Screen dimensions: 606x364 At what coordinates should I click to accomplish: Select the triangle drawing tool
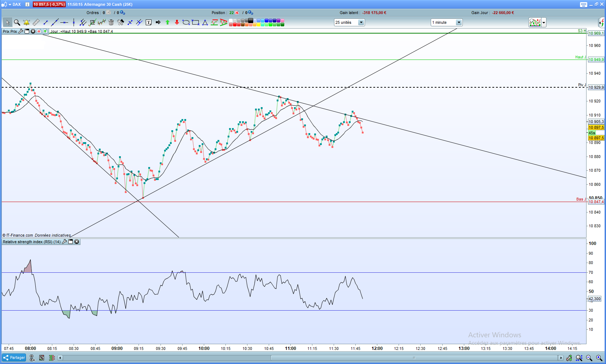(x=205, y=22)
